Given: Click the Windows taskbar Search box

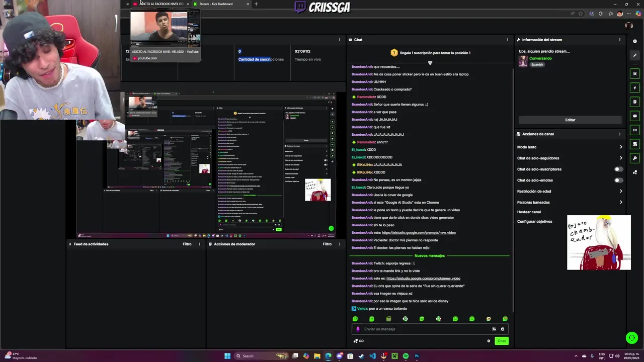Looking at the screenshot, I should point(262,356).
